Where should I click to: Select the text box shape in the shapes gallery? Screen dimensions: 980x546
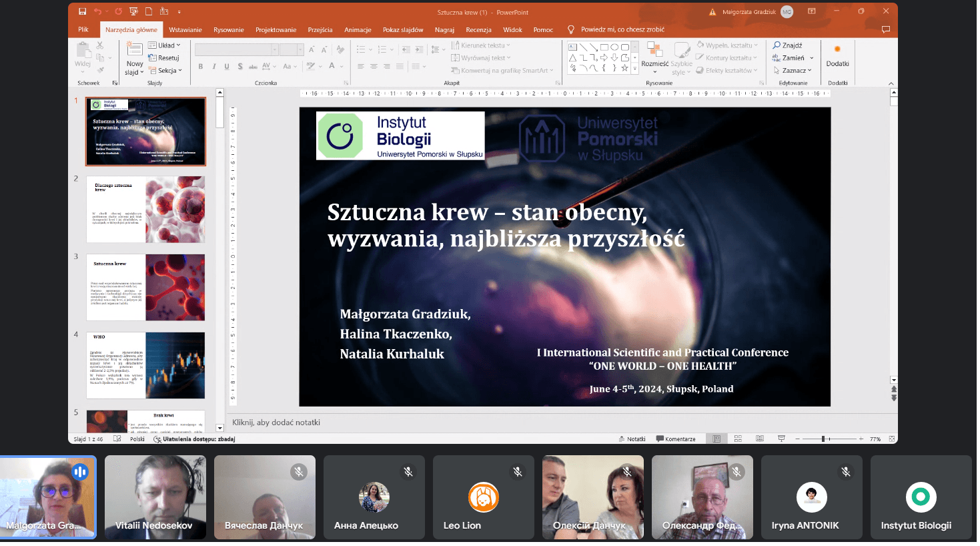573,47
